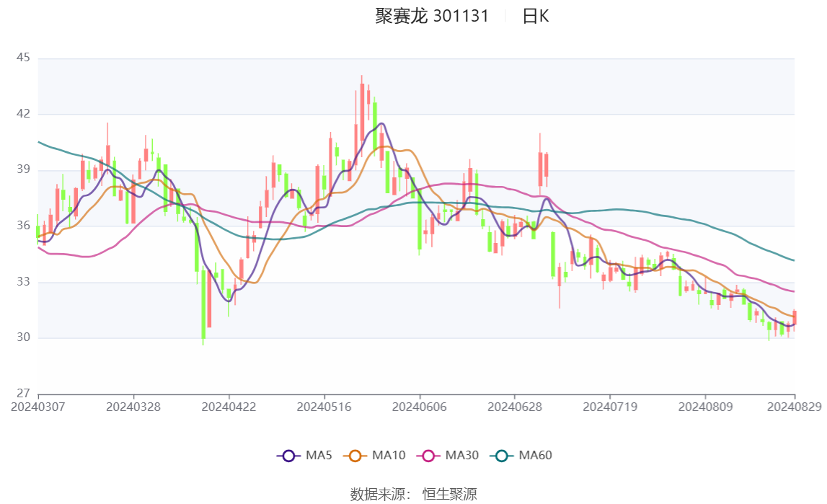Image resolution: width=827 pixels, height=504 pixels.
Task: Toggle the MA10 legend series
Action: pyautogui.click(x=374, y=456)
